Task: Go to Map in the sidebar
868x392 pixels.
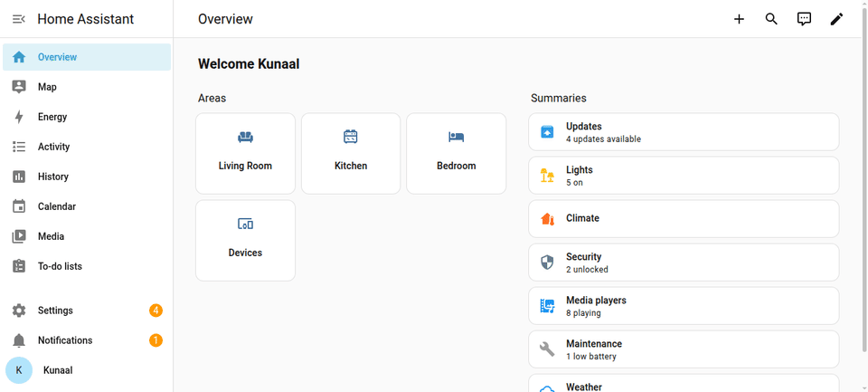Action: point(87,87)
